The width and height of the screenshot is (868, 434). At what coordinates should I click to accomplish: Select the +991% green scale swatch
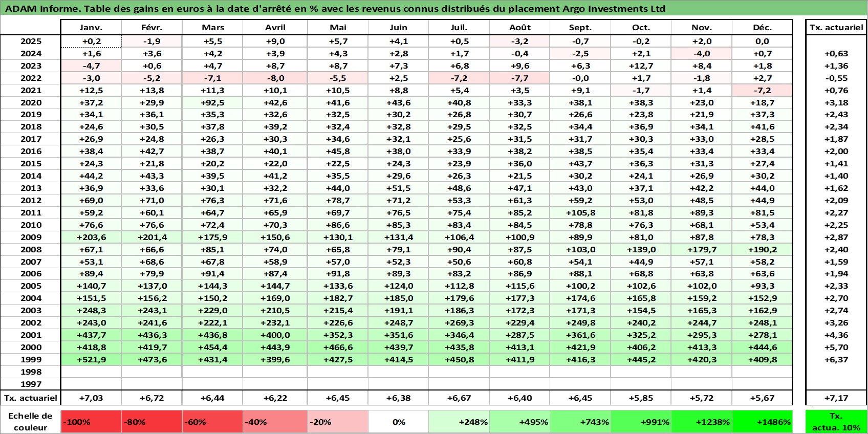pos(641,422)
